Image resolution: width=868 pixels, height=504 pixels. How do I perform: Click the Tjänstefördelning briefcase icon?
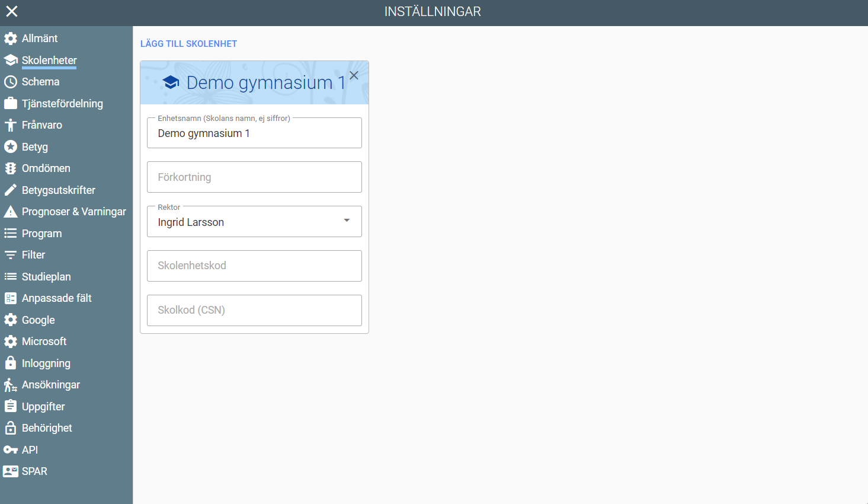(11, 104)
